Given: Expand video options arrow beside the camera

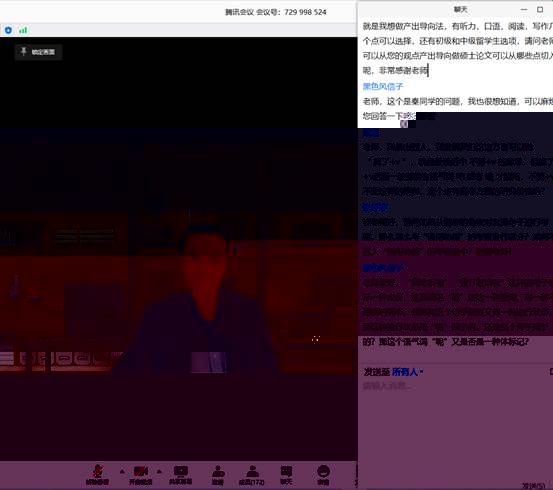Looking at the screenshot, I should [159, 471].
